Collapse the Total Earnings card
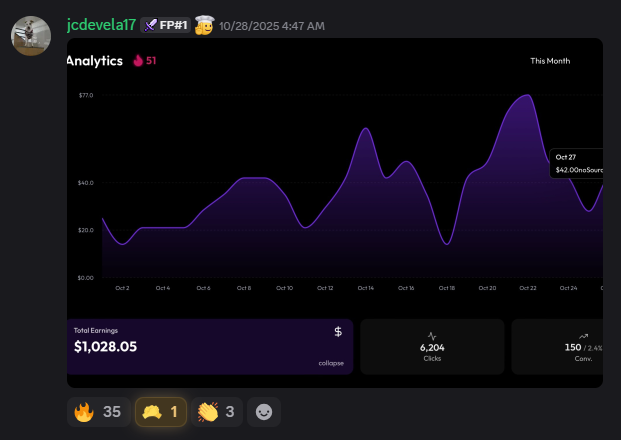Screen dimensions: 621x440 [331, 363]
